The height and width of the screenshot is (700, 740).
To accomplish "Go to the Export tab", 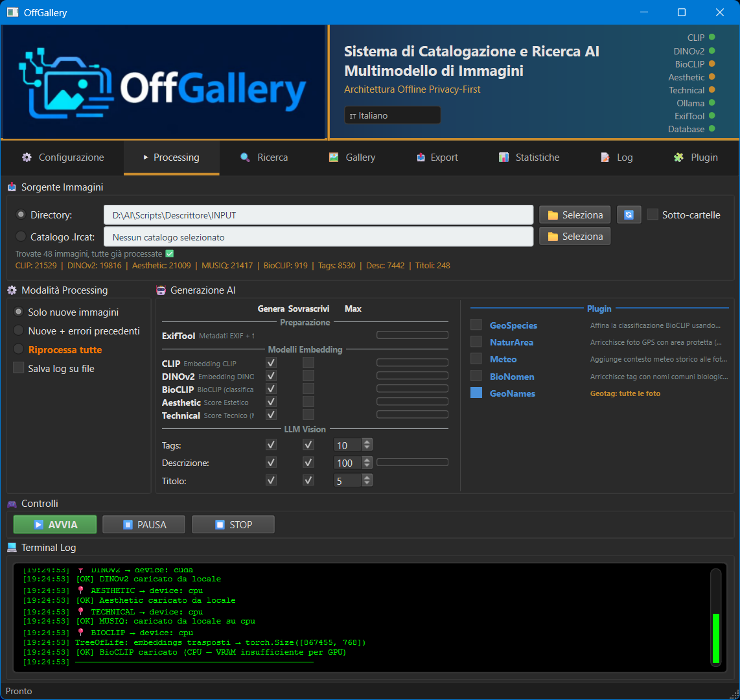I will [x=437, y=157].
